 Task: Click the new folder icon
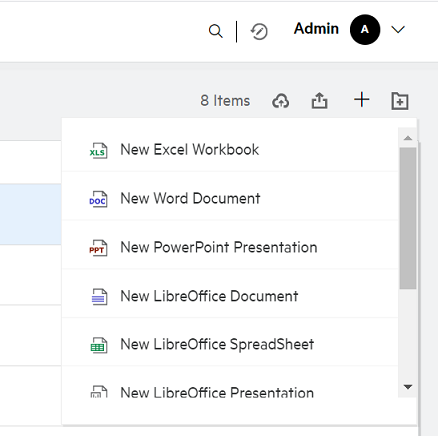[400, 101]
